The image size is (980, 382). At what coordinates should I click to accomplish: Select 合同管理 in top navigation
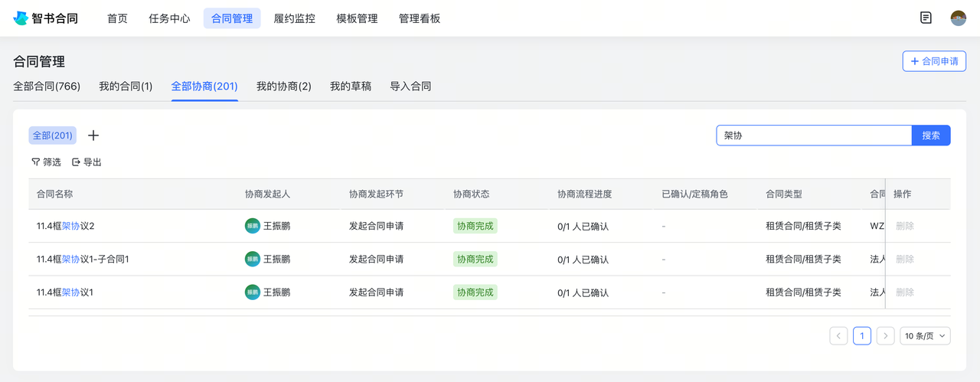click(x=232, y=18)
